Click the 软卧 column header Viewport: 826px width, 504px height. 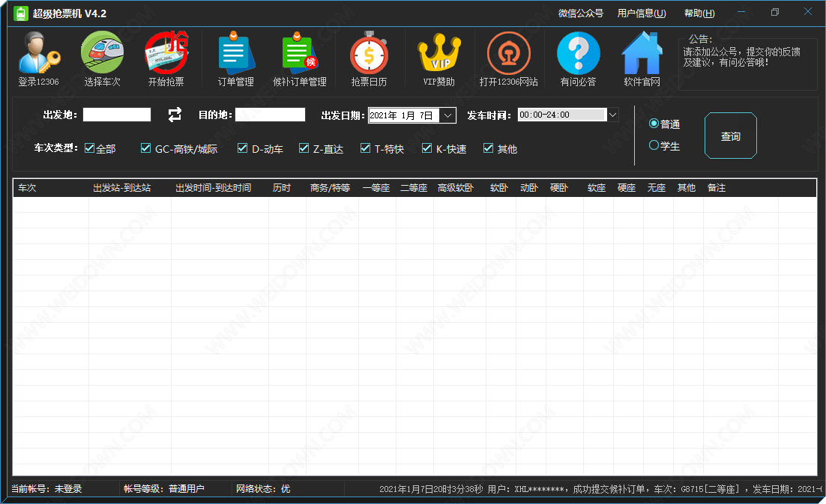pos(499,188)
